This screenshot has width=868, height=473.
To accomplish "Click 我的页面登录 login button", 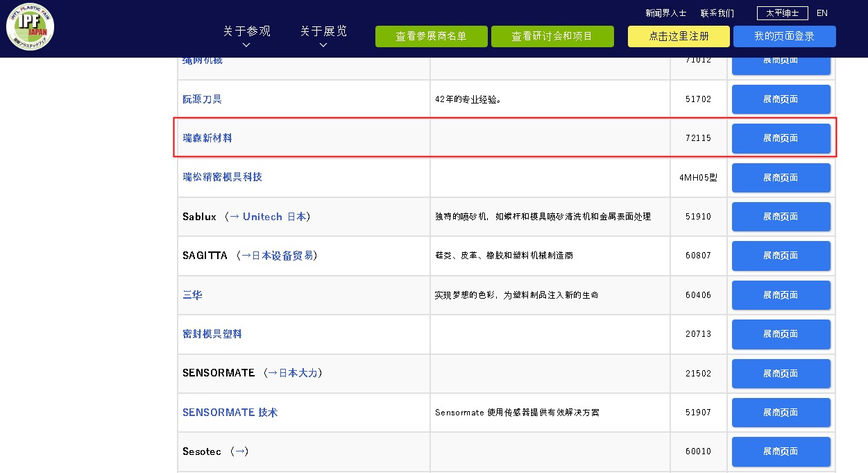I will pyautogui.click(x=784, y=37).
